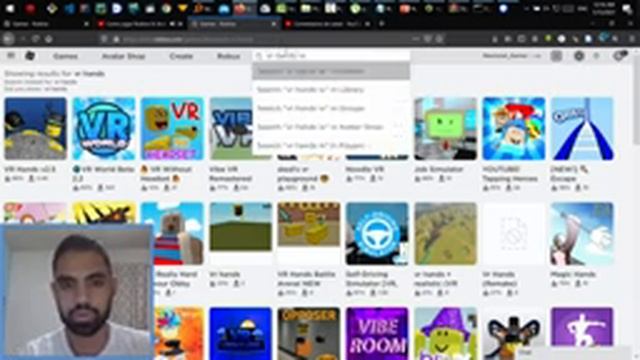Open the taskbar notification center icon

pos(627,9)
